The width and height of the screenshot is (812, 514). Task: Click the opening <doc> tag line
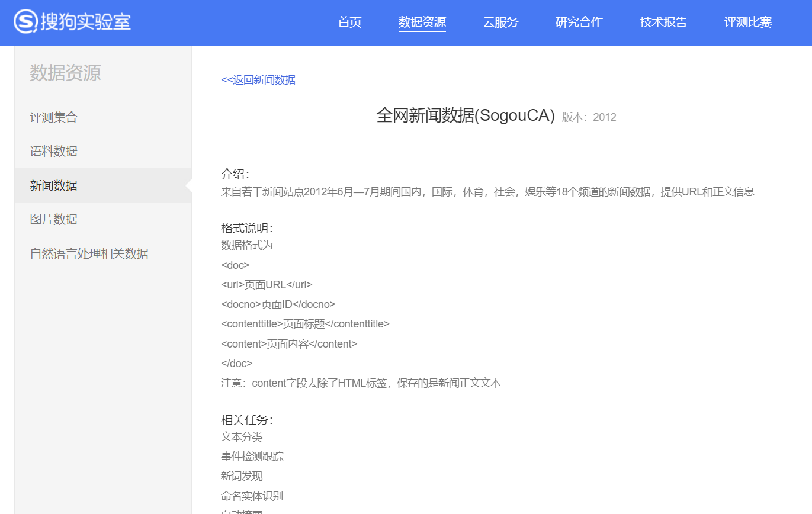pos(235,265)
